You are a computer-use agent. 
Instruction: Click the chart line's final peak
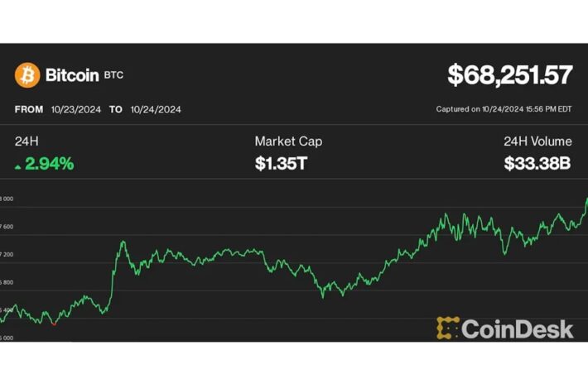tap(586, 199)
